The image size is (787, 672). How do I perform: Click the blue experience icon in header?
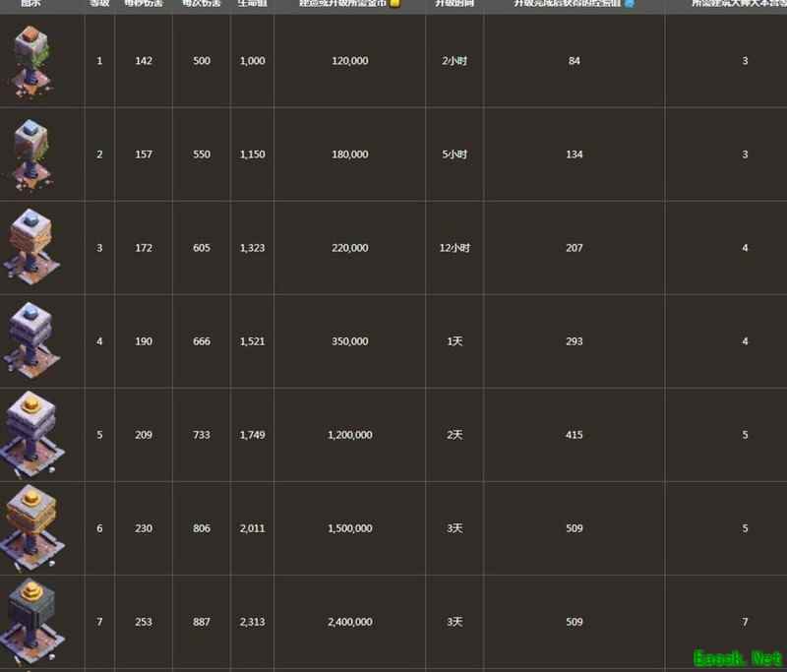630,4
